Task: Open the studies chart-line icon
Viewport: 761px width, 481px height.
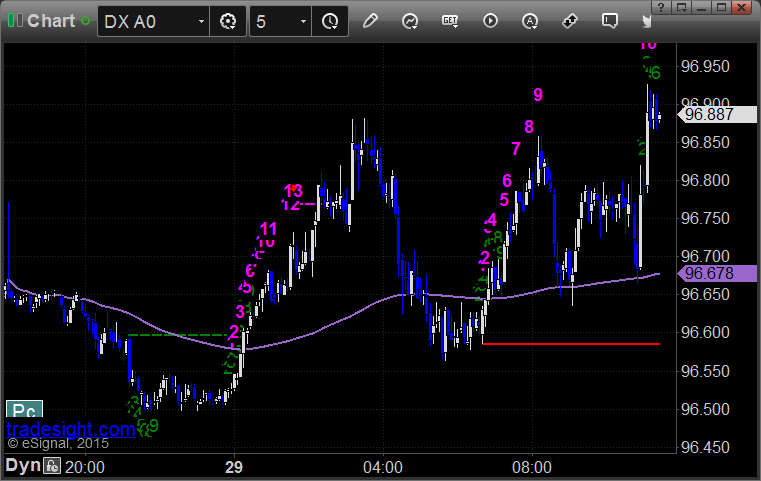Action: [410, 21]
